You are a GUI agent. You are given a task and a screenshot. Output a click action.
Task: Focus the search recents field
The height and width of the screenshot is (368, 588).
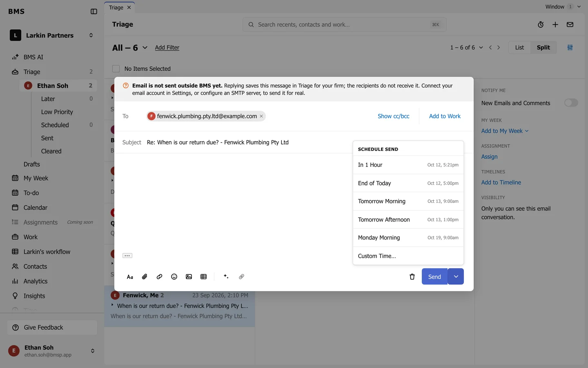click(x=344, y=25)
